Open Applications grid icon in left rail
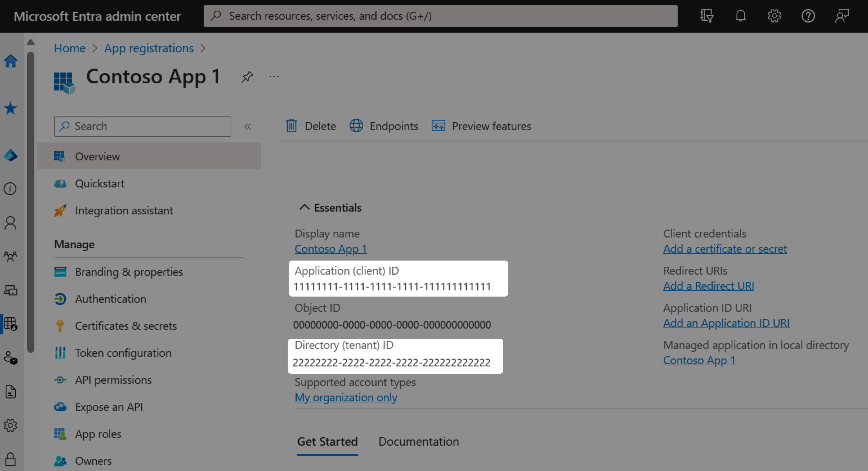 [x=10, y=324]
